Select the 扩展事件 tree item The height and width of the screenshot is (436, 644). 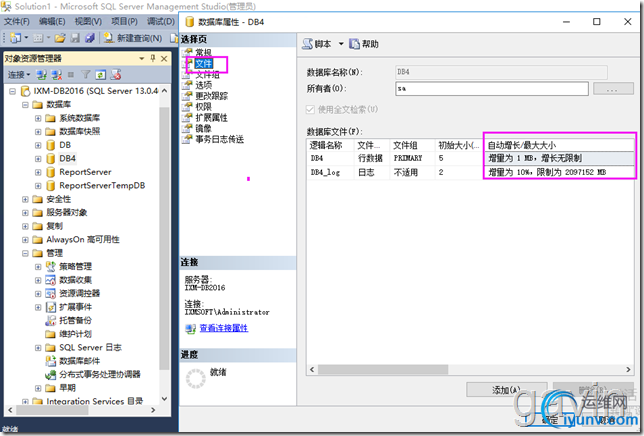76,307
